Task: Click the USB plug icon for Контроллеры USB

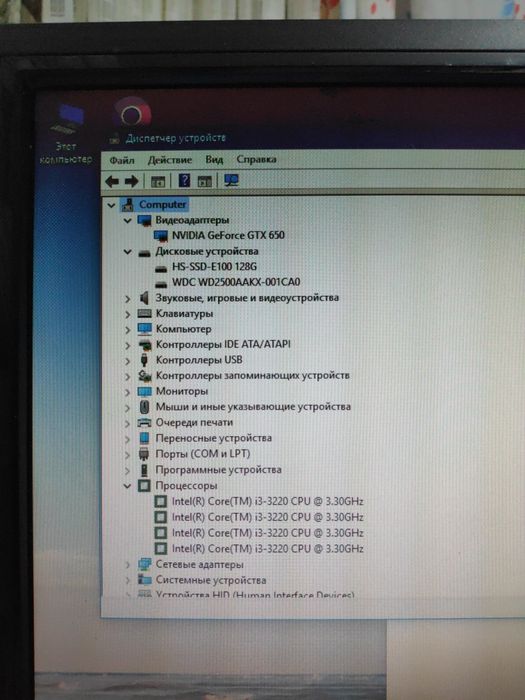Action: pyautogui.click(x=144, y=360)
